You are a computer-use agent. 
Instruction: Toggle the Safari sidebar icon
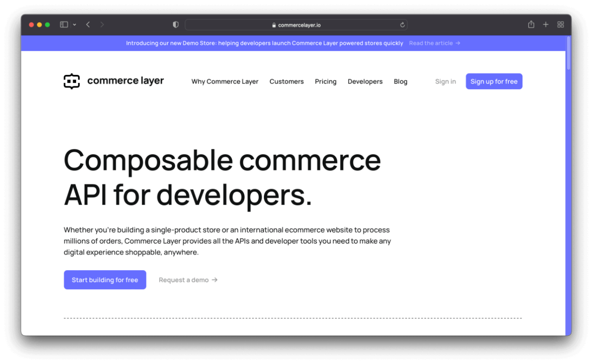point(64,25)
